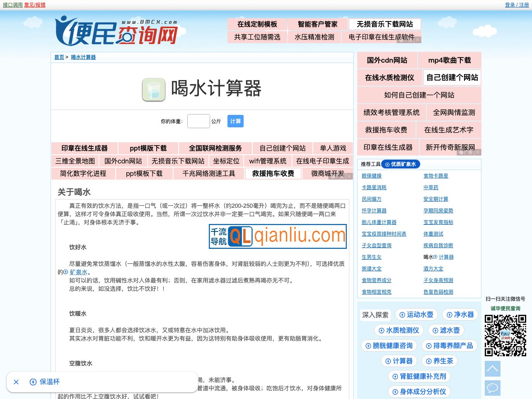Select the 在线定制模板 tab
The image size is (532, 399).
pyautogui.click(x=257, y=24)
